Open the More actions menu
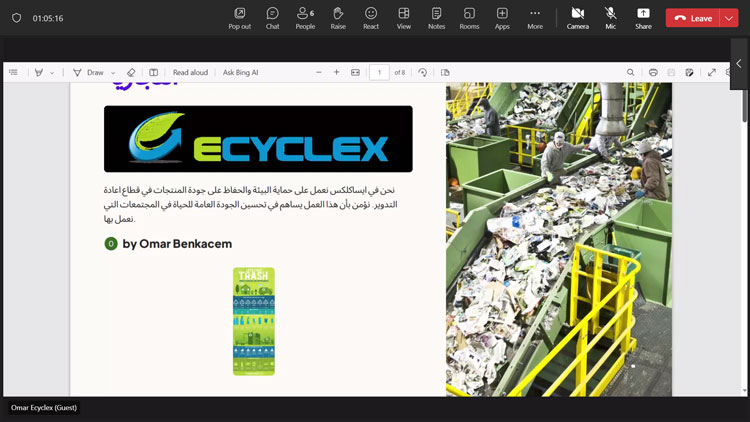This screenshot has height=422, width=750. (x=535, y=17)
